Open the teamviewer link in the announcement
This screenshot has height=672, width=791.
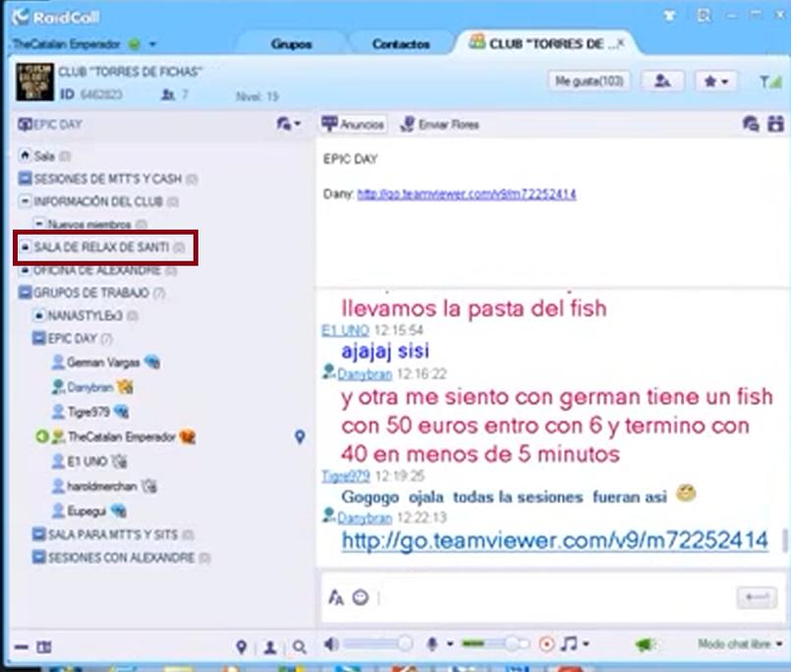coord(467,195)
